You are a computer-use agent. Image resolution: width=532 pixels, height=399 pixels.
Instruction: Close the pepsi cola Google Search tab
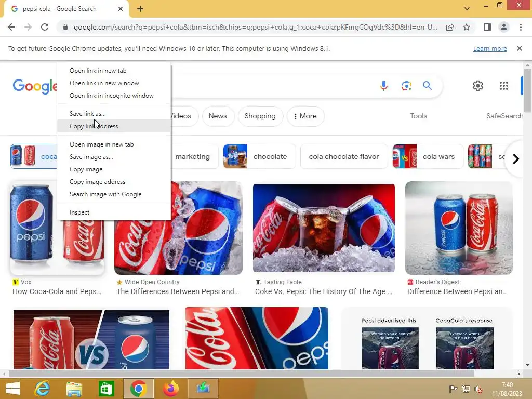121,9
